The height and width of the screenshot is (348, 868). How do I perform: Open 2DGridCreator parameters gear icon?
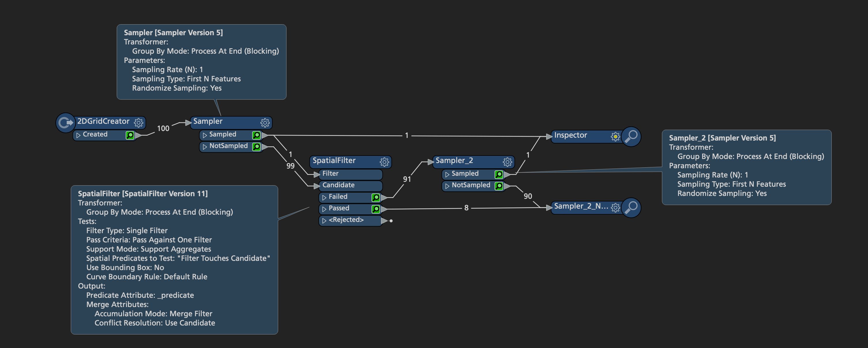coord(138,122)
